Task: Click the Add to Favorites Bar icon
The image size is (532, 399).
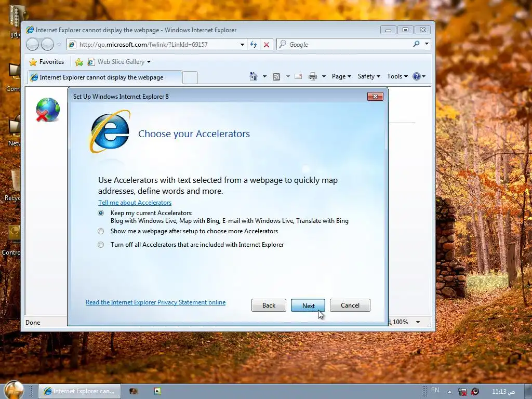Action: tap(79, 62)
